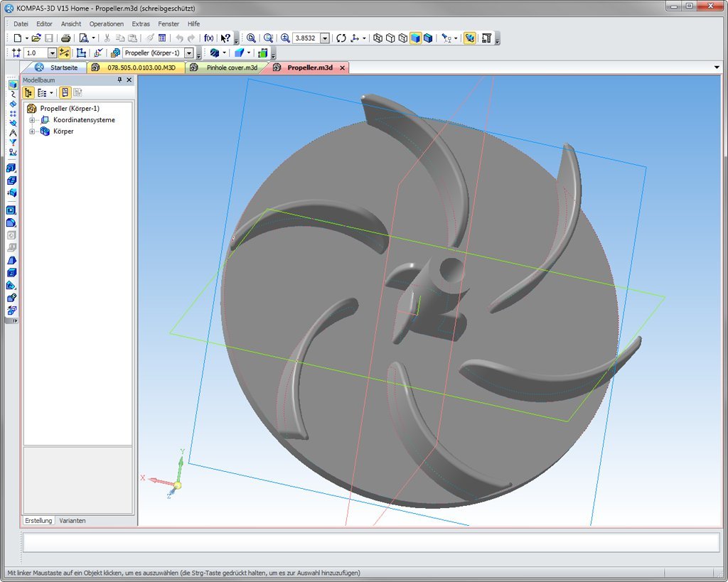Click the rotate view circular arrows icon
The width and height of the screenshot is (728, 582).
click(x=341, y=38)
